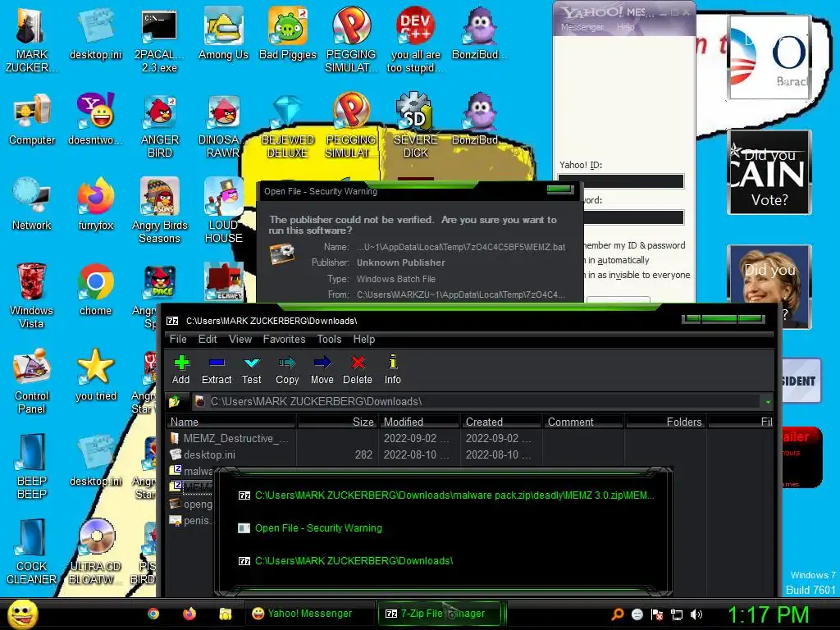Open the Computer desktop icon
Image resolution: width=840 pixels, height=630 pixels.
(x=32, y=119)
